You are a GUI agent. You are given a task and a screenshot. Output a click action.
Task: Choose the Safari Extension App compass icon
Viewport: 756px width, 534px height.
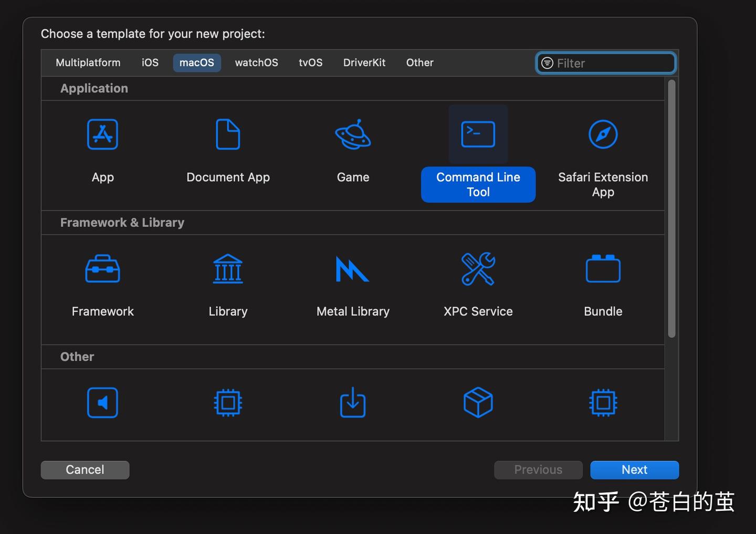click(x=603, y=134)
